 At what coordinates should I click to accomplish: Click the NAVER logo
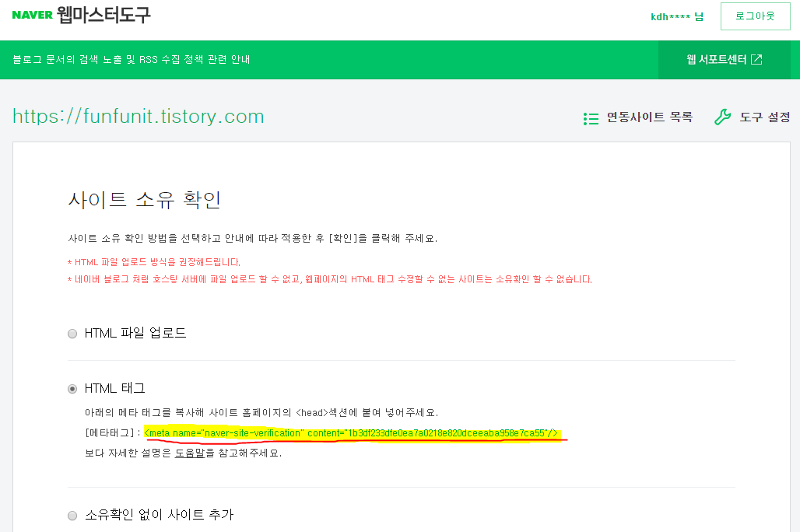pyautogui.click(x=32, y=15)
